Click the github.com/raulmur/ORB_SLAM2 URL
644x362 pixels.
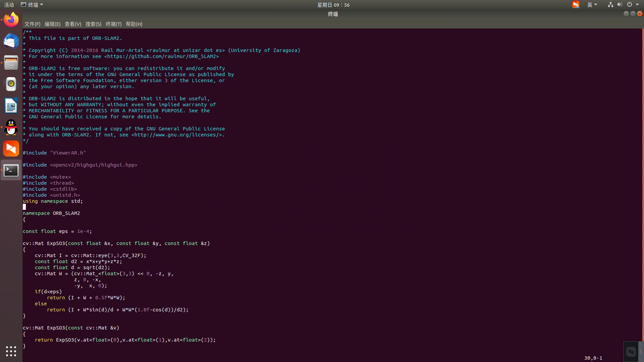coord(161,56)
